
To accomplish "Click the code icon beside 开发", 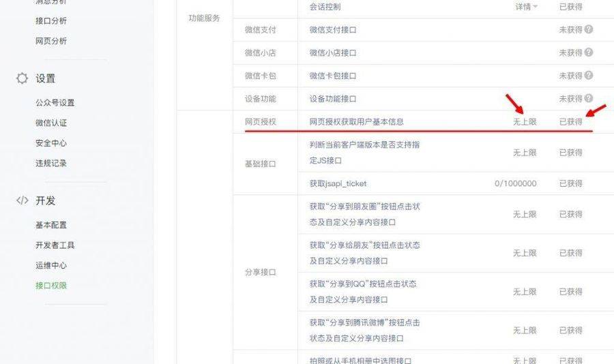I will (x=22, y=200).
